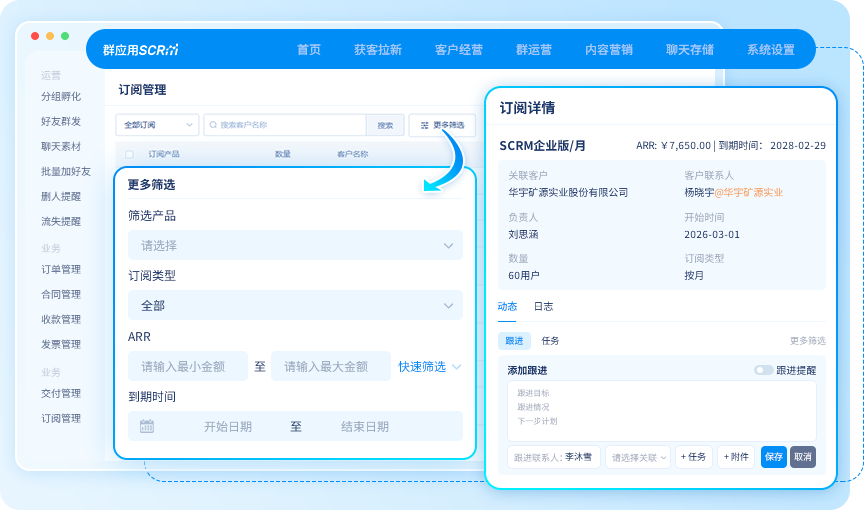Click the 保存 button
Screen dimensions: 864x510
(774, 457)
